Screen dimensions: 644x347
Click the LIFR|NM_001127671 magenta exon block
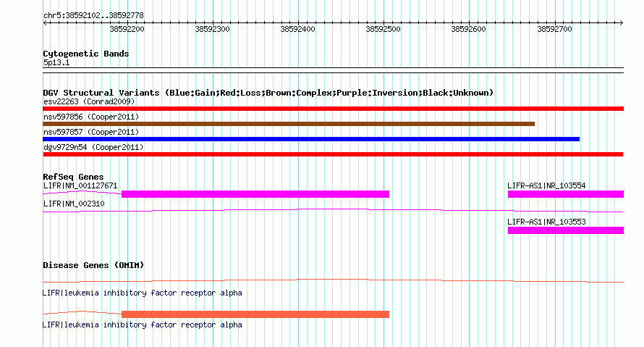click(x=255, y=194)
